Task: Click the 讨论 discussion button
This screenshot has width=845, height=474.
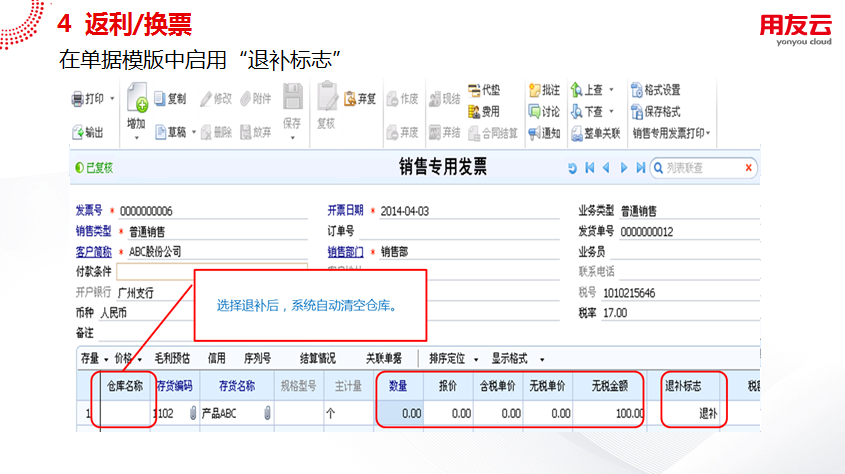Action: [544, 111]
